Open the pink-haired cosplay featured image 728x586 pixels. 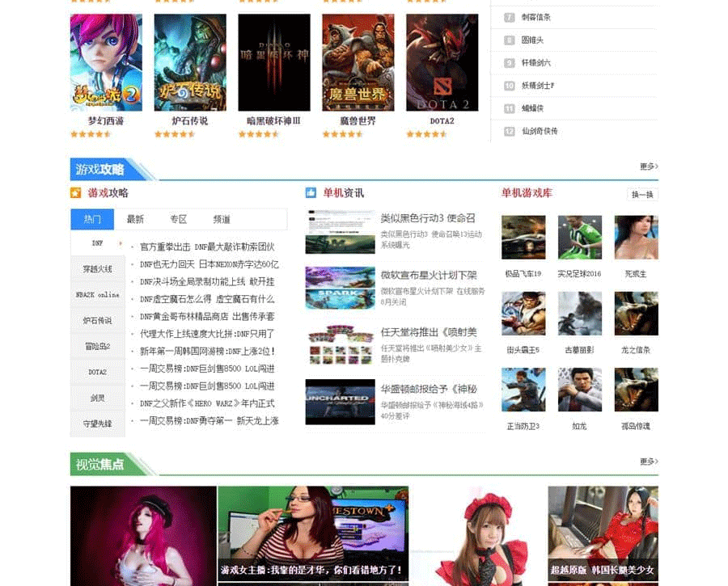coord(143,536)
